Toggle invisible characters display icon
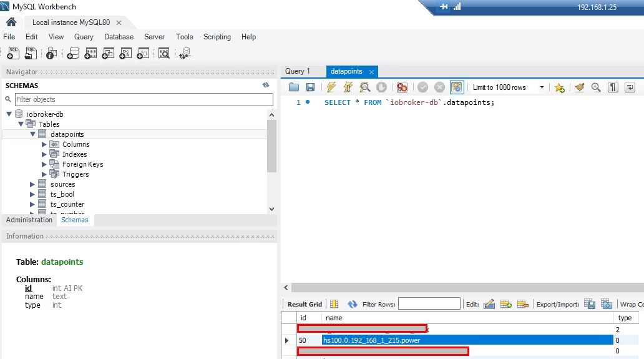Viewport: 644px width, 359px height. pos(613,87)
